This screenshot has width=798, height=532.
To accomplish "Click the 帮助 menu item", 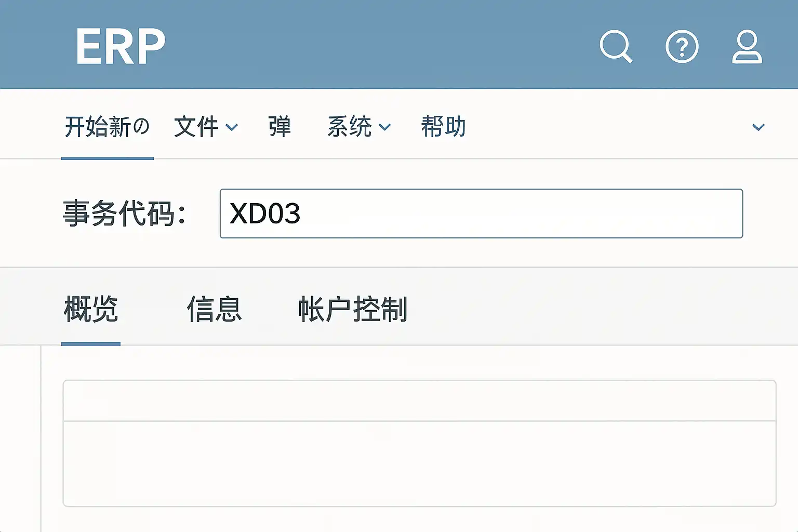I will 443,127.
